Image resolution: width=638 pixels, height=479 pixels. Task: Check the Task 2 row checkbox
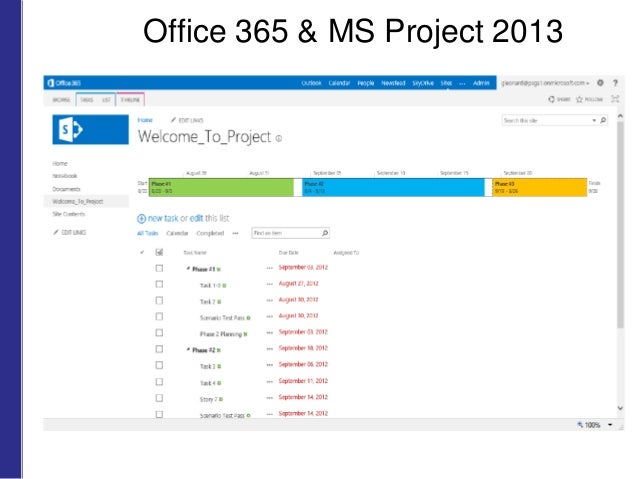click(x=159, y=300)
